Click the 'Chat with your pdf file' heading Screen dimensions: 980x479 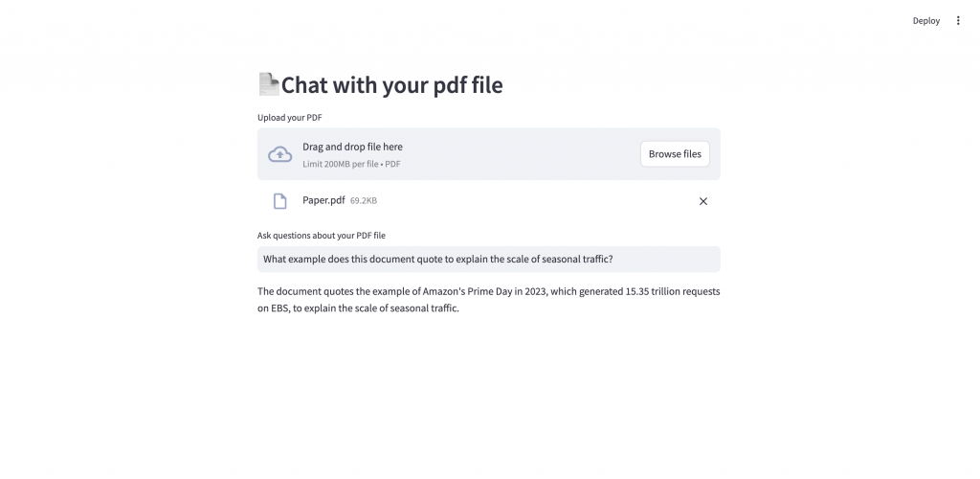(x=391, y=85)
